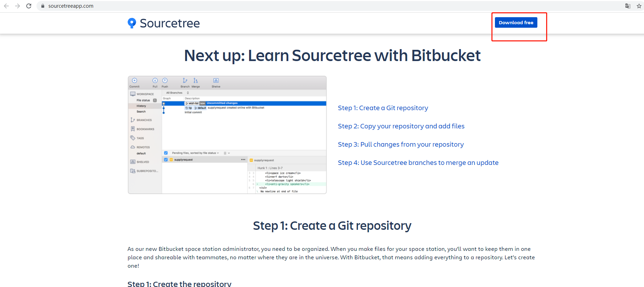Click the REMOTES cloud icon
Viewport: 644px width, 287px height.
point(133,147)
